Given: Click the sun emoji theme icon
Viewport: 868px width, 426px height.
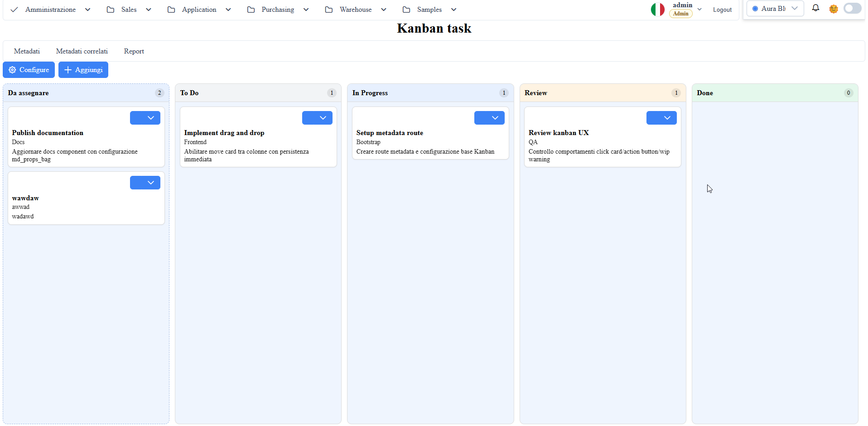Looking at the screenshot, I should [833, 9].
